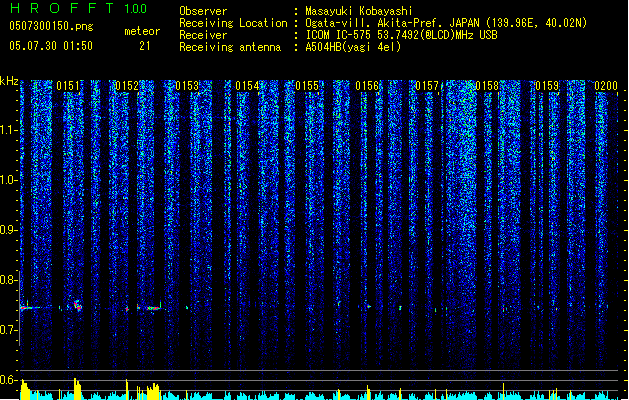629x400 pixels.
Task: Click the A504HB(yagi 4el) antenna text
Action: click(x=353, y=47)
